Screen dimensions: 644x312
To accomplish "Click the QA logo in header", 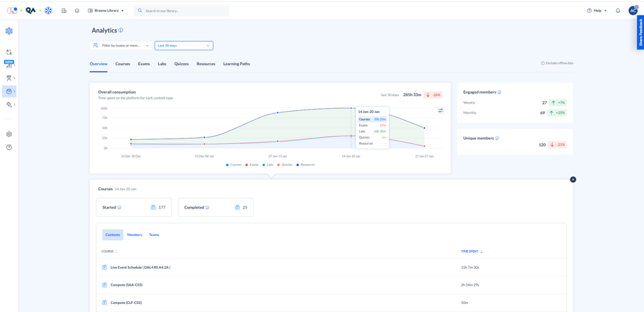I will pos(31,11).
